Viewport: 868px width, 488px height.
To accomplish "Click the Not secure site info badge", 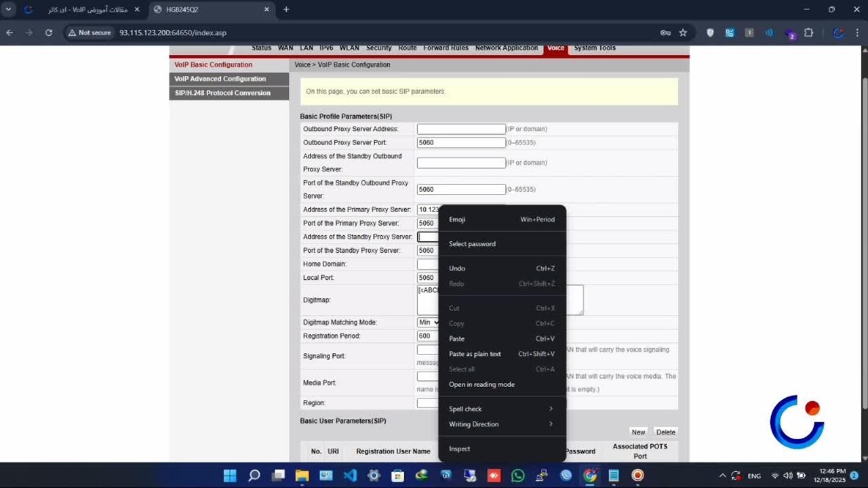I will 89,33.
